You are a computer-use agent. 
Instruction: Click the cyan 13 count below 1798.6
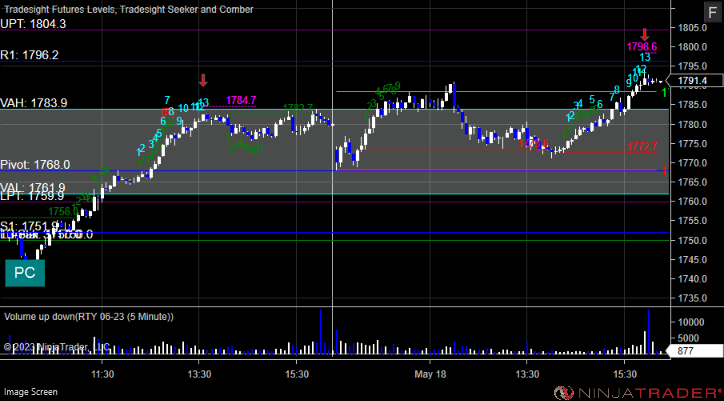(645, 57)
